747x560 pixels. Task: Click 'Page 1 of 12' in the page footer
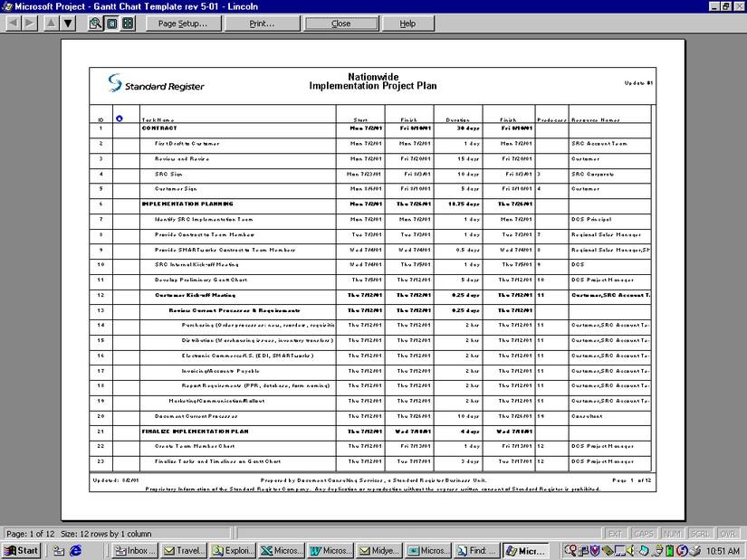coord(631,480)
